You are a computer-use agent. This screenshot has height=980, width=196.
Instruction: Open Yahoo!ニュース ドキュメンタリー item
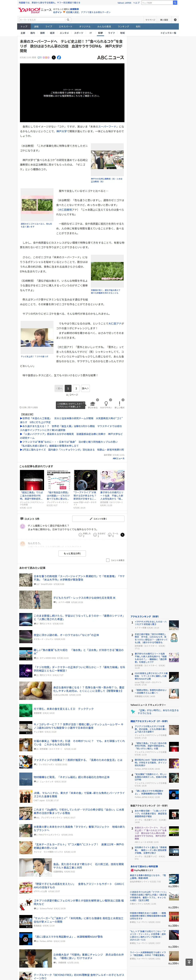pos(158,712)
